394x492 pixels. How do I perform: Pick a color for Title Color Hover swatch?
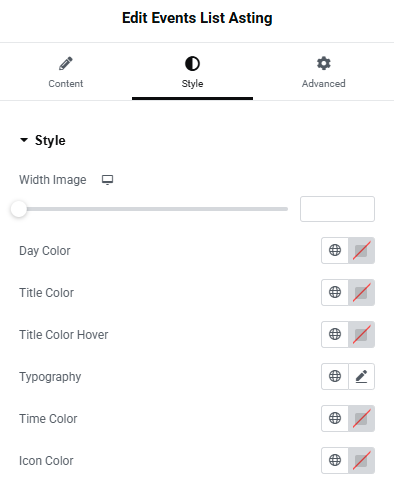click(x=361, y=334)
